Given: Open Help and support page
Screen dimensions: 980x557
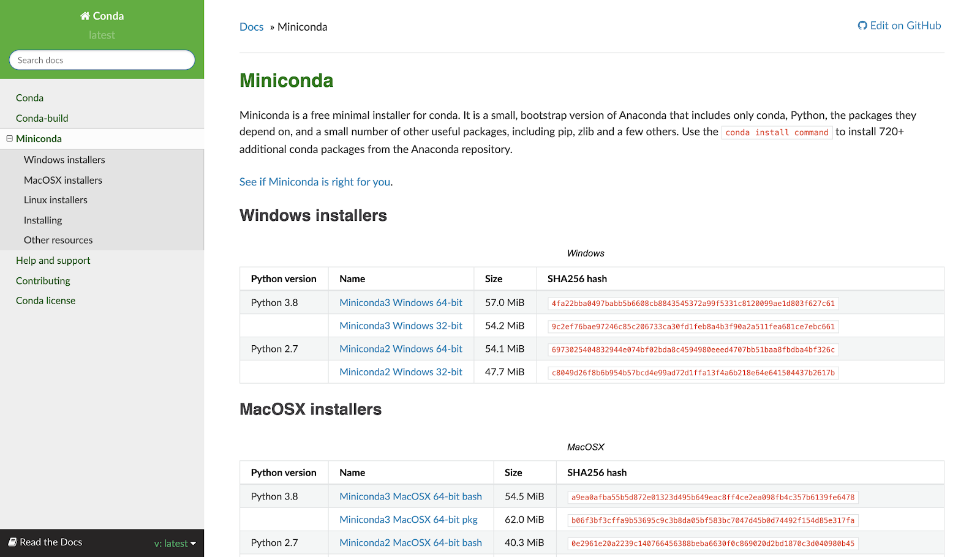Looking at the screenshot, I should pos(53,260).
